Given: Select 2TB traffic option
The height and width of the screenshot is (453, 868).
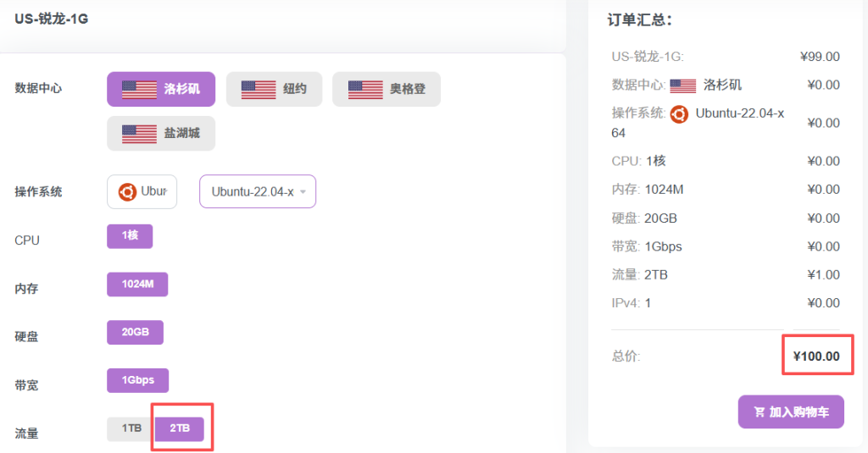Looking at the screenshot, I should click(180, 429).
